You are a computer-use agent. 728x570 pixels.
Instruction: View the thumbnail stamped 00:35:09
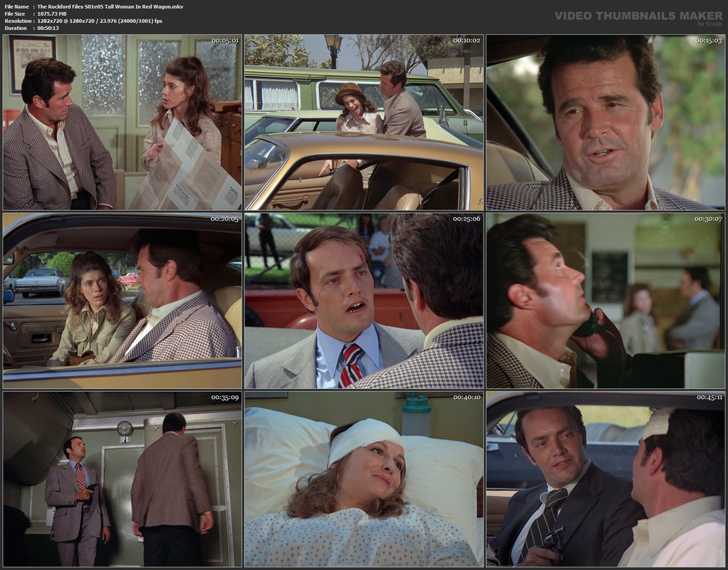[123, 479]
